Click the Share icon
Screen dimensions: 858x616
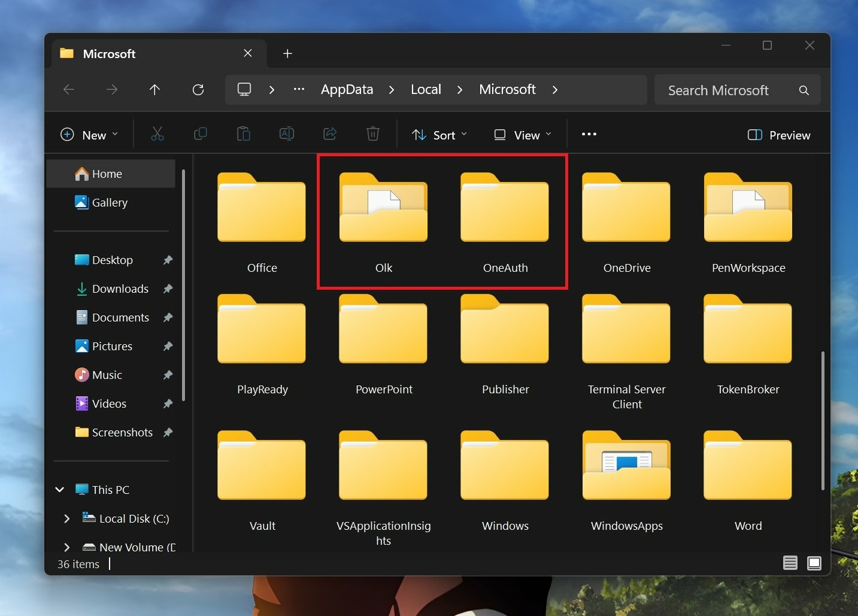click(330, 133)
